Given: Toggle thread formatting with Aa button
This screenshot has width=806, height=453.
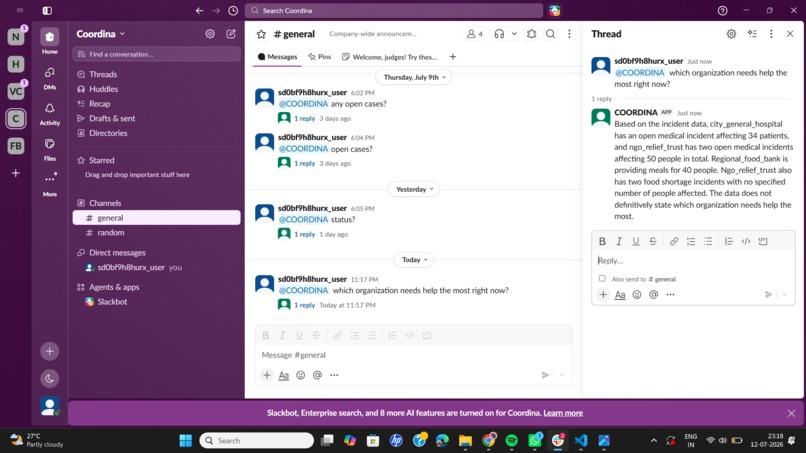Looking at the screenshot, I should pyautogui.click(x=620, y=295).
